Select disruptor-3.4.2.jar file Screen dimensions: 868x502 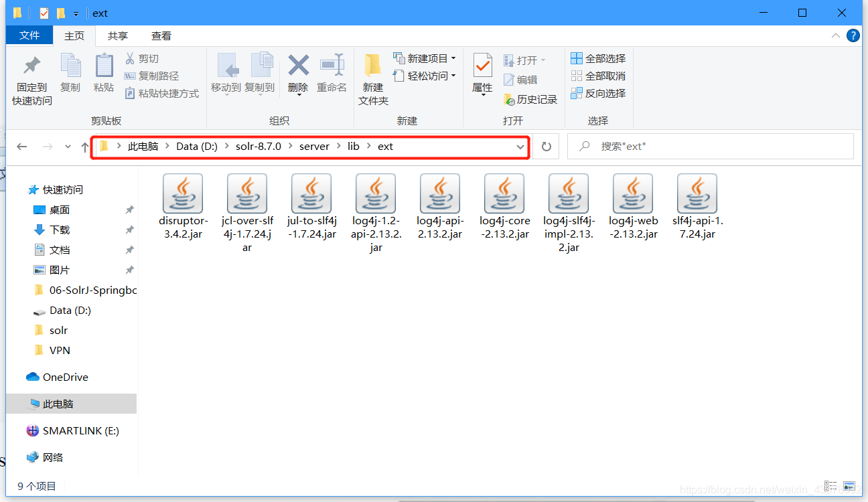[x=183, y=207]
